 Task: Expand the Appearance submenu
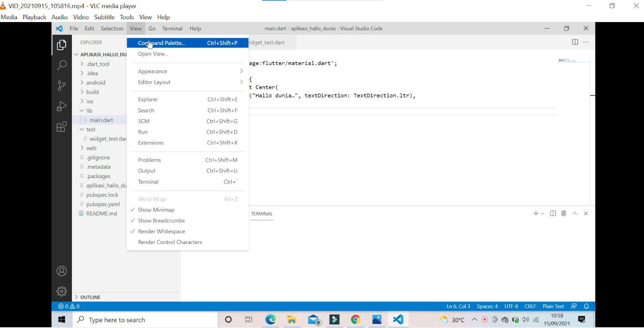(x=188, y=71)
